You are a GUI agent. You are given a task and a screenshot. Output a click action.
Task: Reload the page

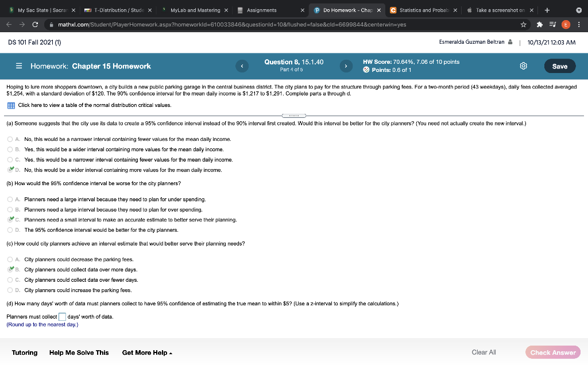pyautogui.click(x=35, y=24)
